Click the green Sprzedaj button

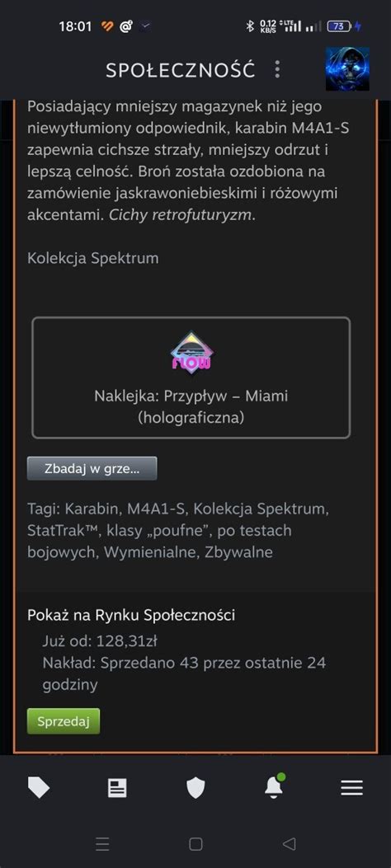(64, 721)
